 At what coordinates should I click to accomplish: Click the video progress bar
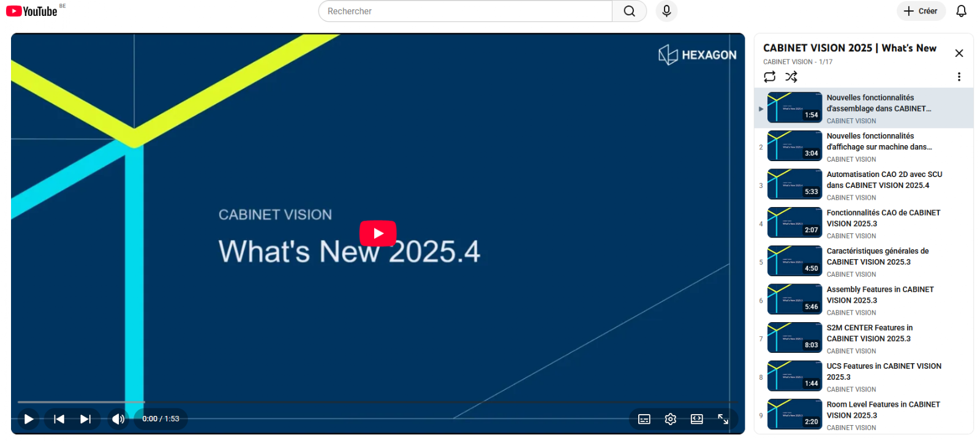(x=378, y=402)
